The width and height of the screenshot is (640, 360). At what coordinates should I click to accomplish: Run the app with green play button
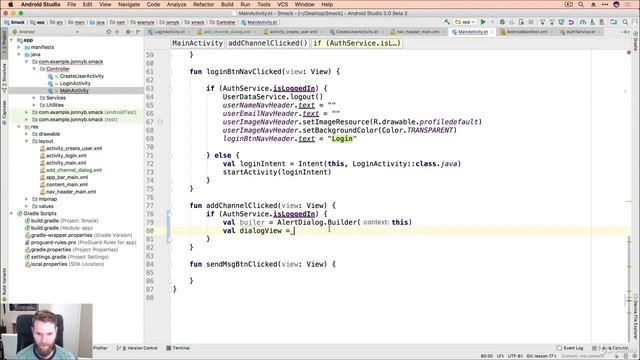point(483,22)
